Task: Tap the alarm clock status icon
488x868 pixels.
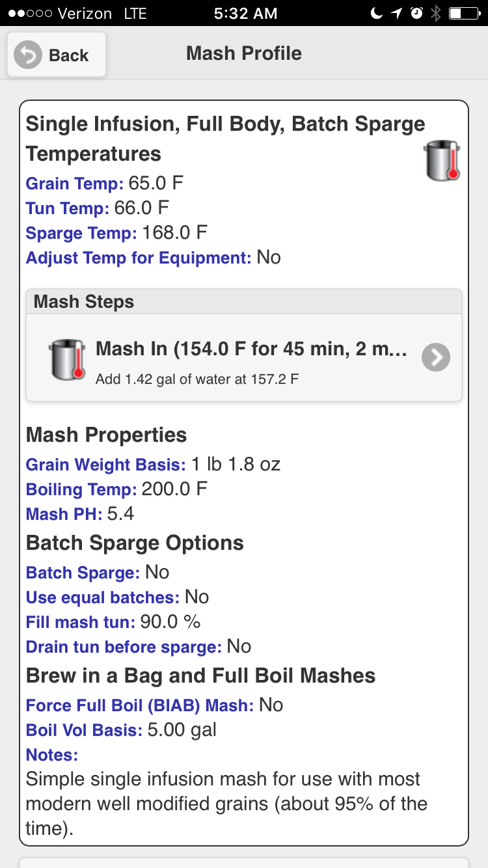Action: tap(416, 13)
